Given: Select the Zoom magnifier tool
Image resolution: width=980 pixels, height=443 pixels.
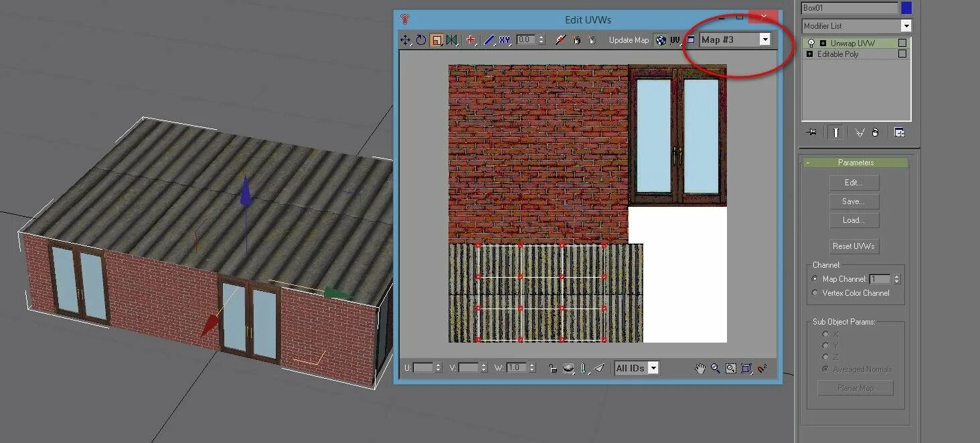Looking at the screenshot, I should 716,368.
